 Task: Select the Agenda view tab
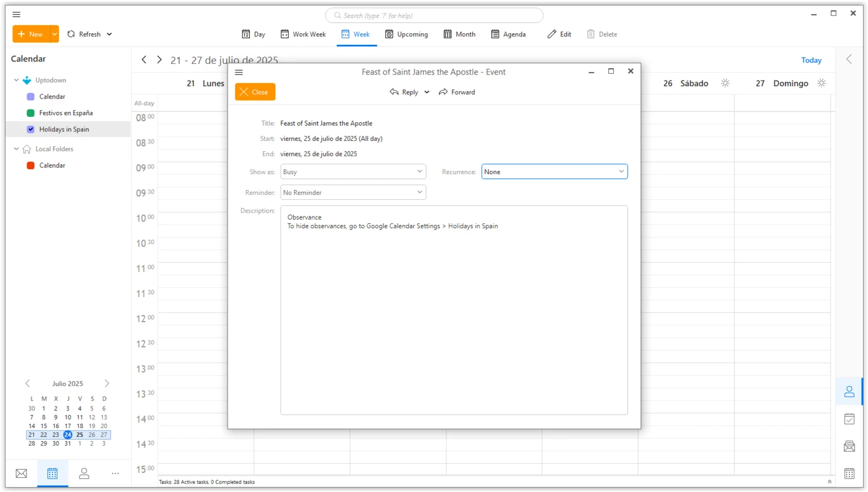point(508,34)
